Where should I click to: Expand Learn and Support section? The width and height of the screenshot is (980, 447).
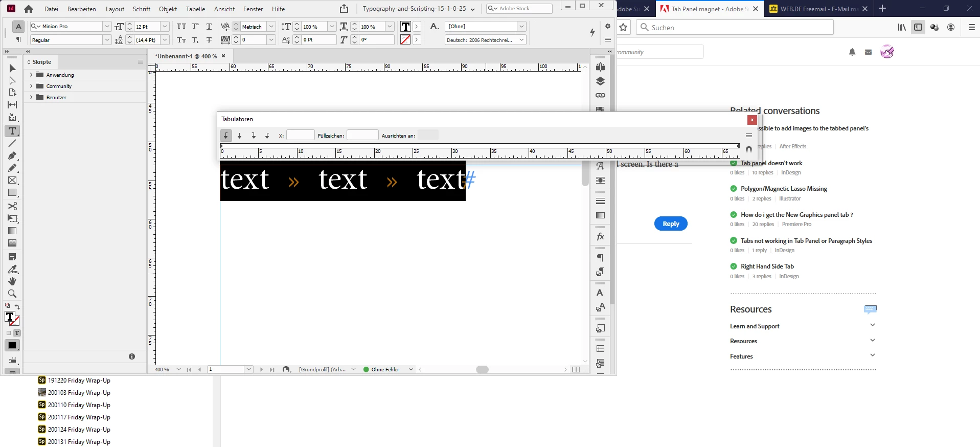point(803,326)
